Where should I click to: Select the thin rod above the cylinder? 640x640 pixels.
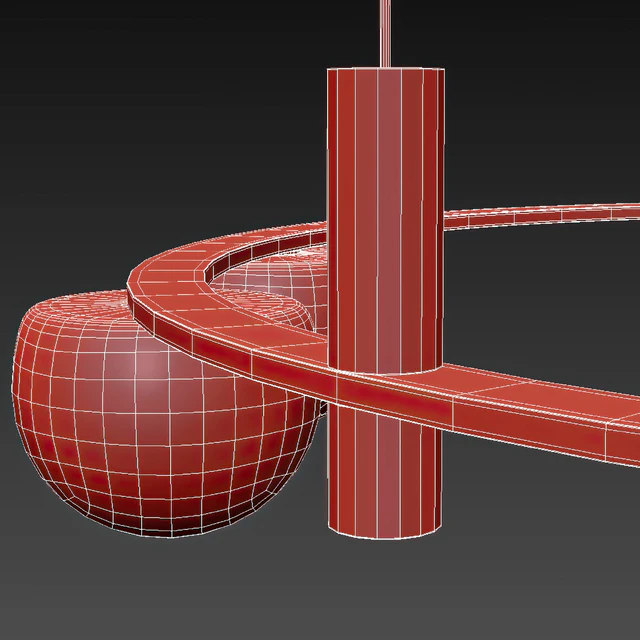[385, 30]
